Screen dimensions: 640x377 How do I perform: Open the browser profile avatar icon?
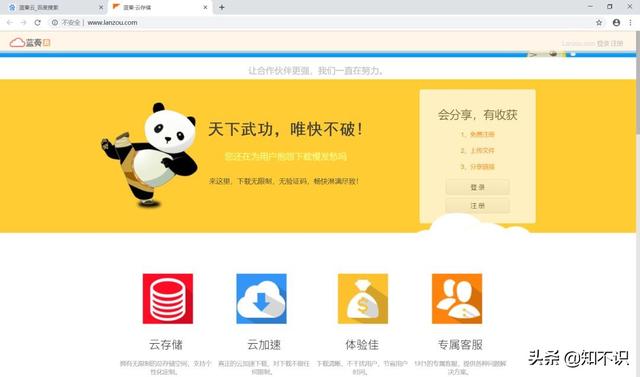[616, 23]
